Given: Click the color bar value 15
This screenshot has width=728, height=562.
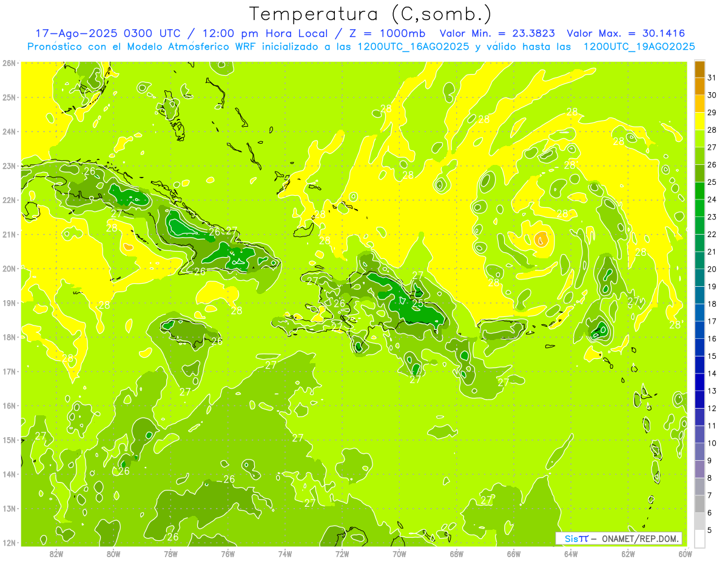Looking at the screenshot, I should click(712, 356).
